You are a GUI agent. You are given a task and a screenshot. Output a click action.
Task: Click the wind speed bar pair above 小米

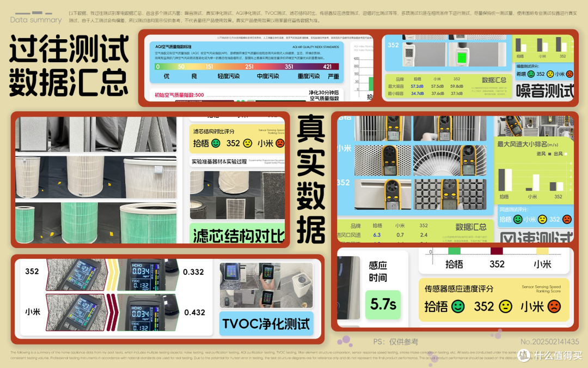tap(532, 183)
